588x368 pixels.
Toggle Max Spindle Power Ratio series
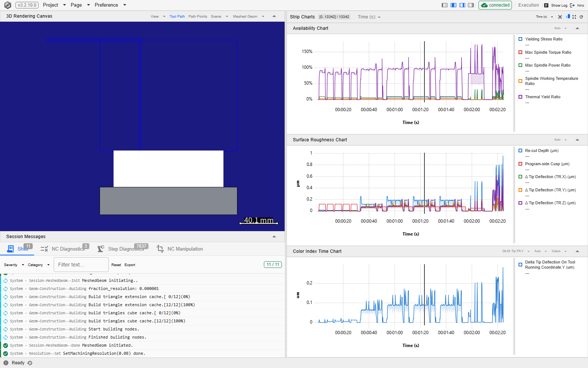pyautogui.click(x=520, y=65)
